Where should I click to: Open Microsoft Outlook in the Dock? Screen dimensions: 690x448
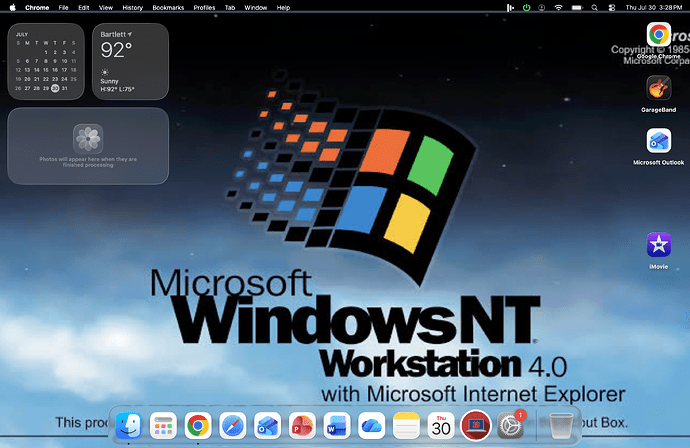coord(268,426)
